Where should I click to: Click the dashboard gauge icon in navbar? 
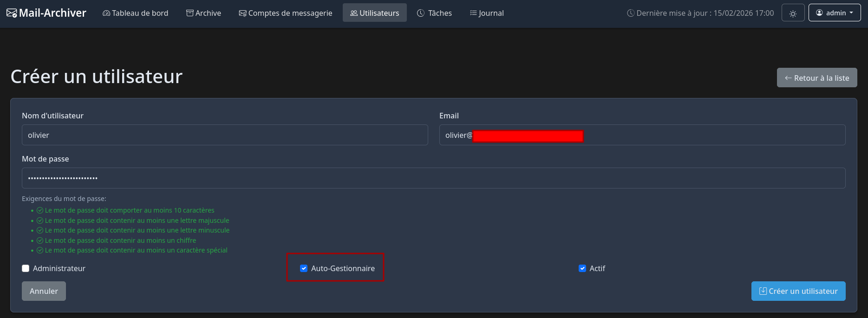106,13
